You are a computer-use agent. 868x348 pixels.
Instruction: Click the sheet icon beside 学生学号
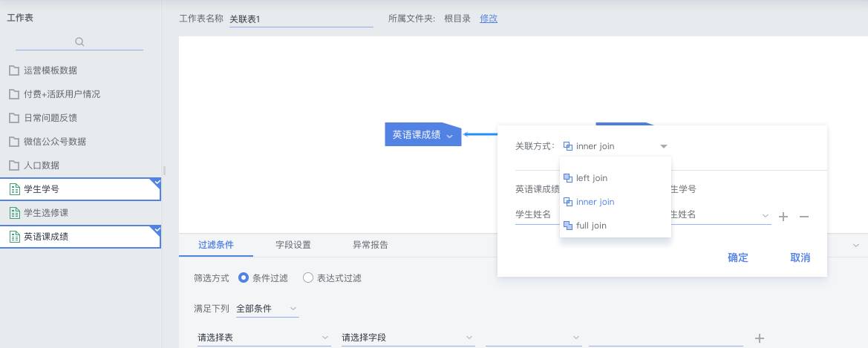(x=14, y=189)
